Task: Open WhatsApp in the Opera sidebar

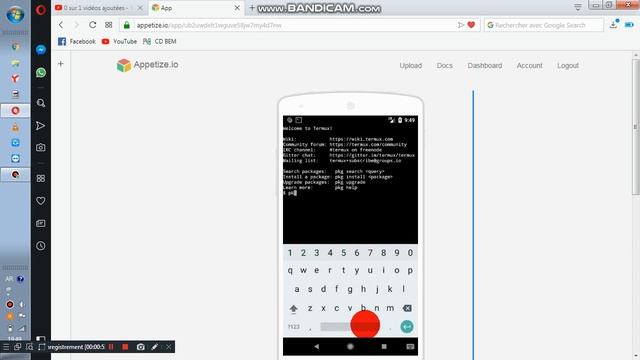Action: coord(41,73)
